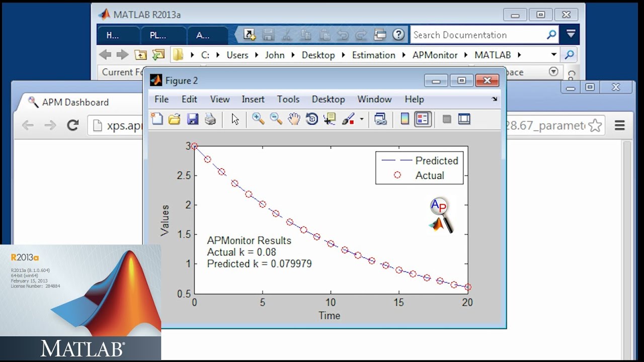Print the figure using the printer icon

[210, 119]
